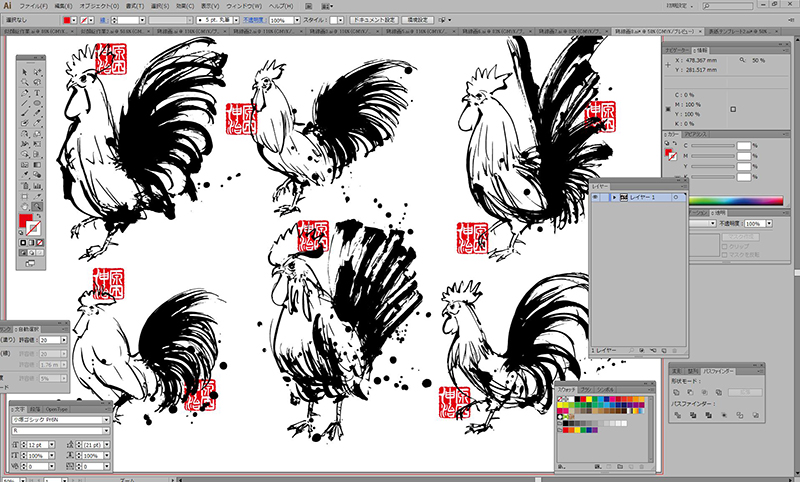Swap fill and stroke colors arrow
The image size is (800, 482).
pyautogui.click(x=39, y=215)
